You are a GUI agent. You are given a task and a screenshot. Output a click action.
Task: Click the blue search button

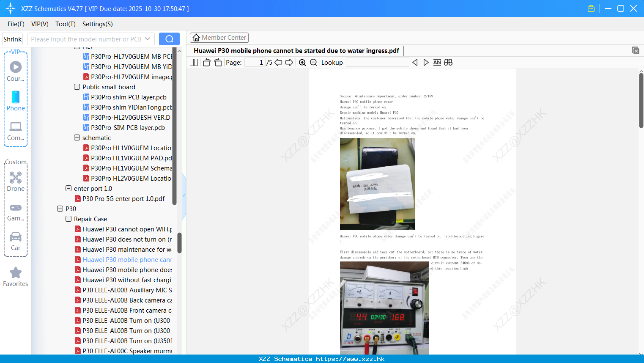(x=169, y=39)
